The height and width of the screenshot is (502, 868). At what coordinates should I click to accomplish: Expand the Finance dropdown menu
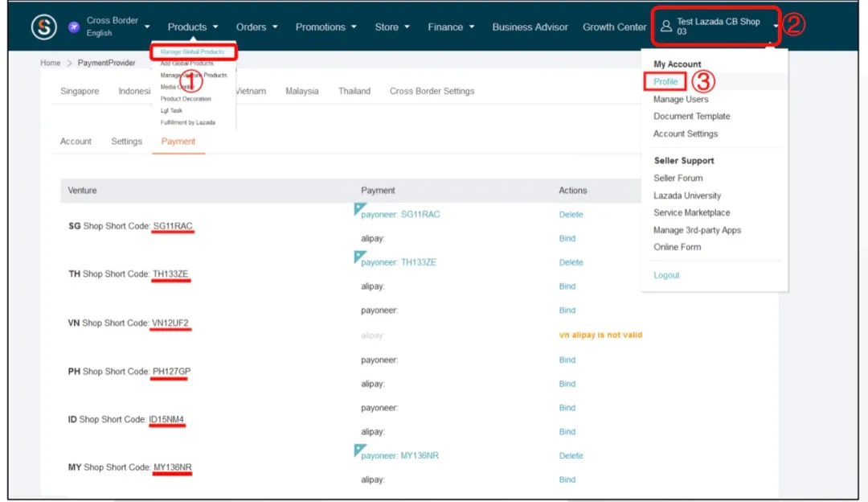pos(450,27)
